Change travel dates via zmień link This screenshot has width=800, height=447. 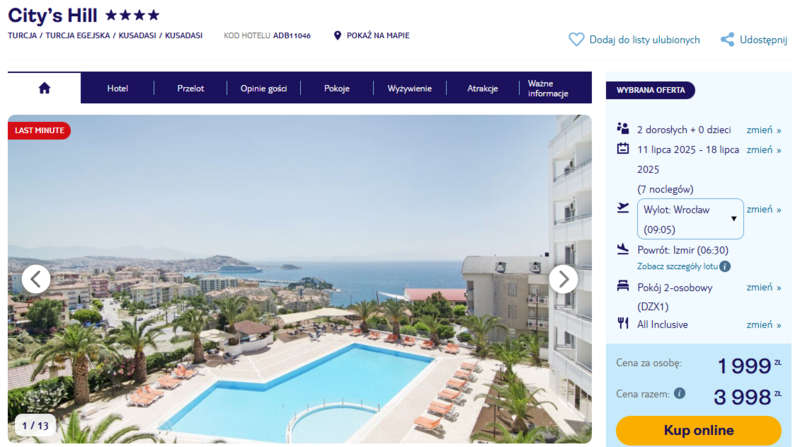[x=764, y=150]
